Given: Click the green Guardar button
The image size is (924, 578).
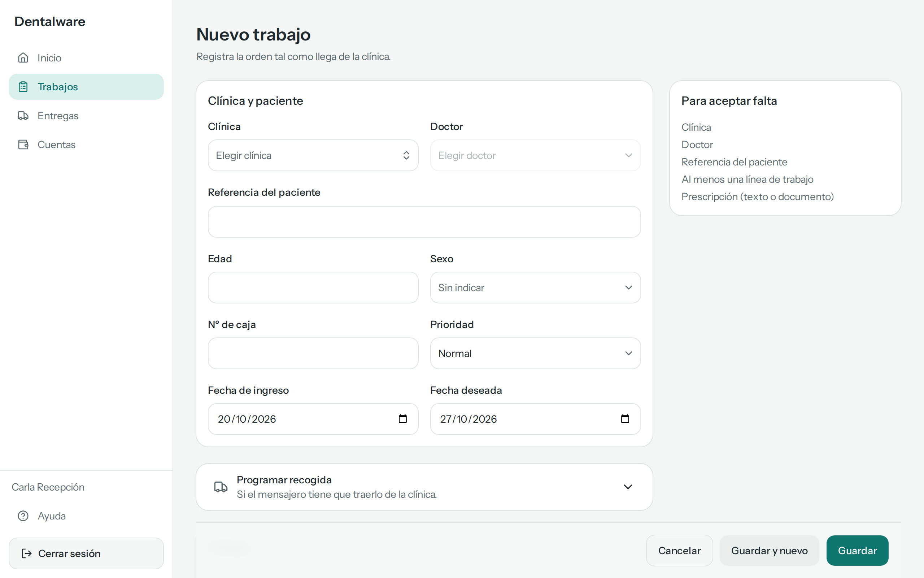Looking at the screenshot, I should [x=858, y=551].
